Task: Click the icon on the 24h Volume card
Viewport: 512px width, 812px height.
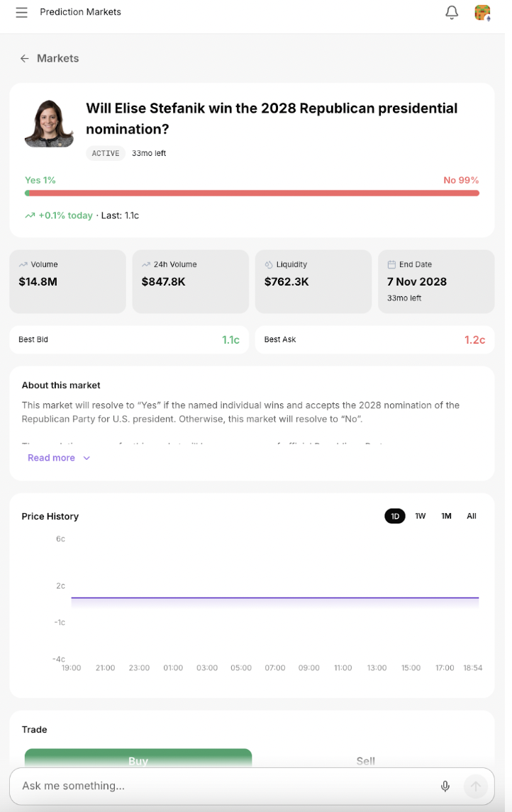Action: [x=148, y=264]
